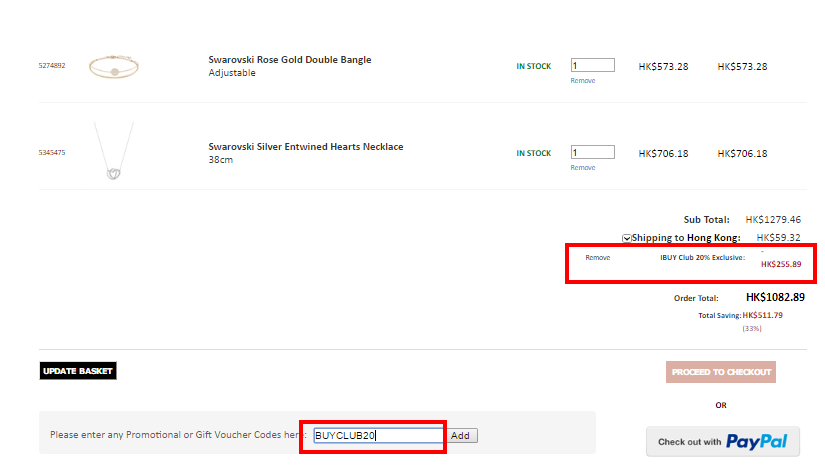Remove the Rose Gold Double Bangle item

pyautogui.click(x=583, y=80)
